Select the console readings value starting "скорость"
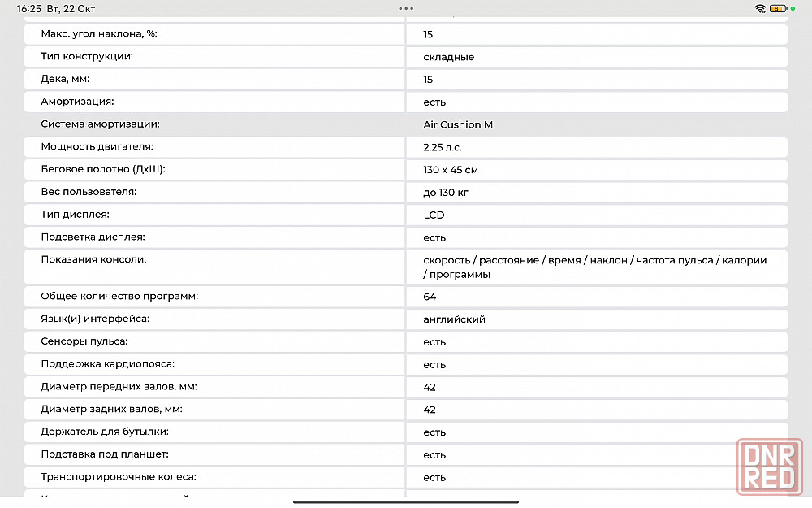 595,267
